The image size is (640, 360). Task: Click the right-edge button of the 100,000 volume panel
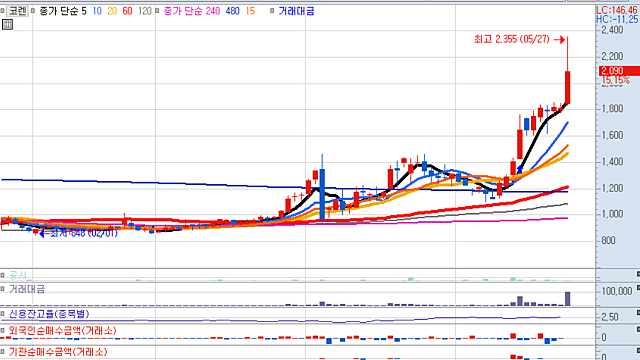tap(638, 288)
